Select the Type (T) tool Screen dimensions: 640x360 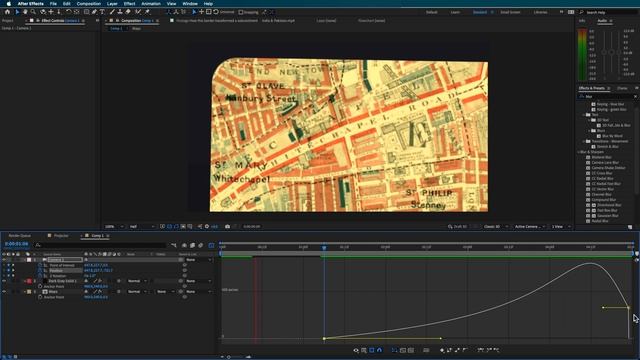pyautogui.click(x=102, y=12)
